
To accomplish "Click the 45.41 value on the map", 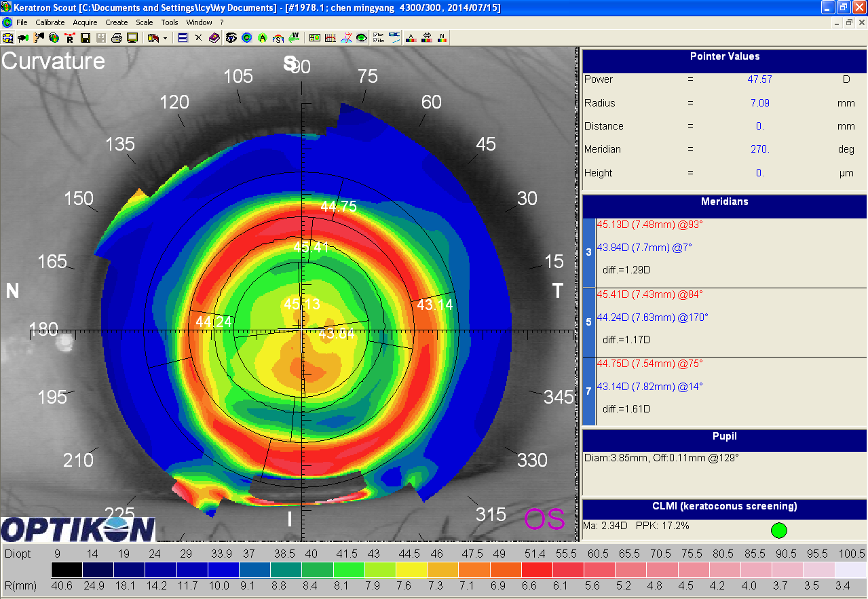I will pyautogui.click(x=311, y=248).
